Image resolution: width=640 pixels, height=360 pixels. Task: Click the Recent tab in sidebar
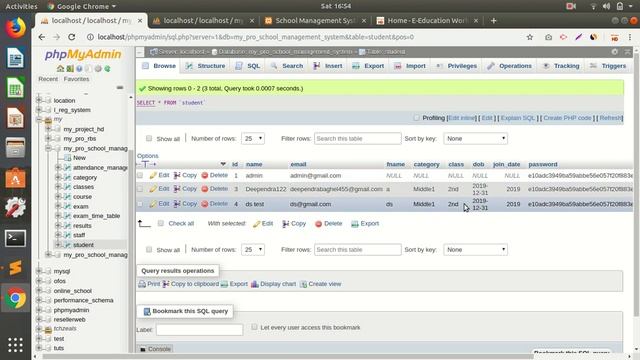[x=48, y=79]
